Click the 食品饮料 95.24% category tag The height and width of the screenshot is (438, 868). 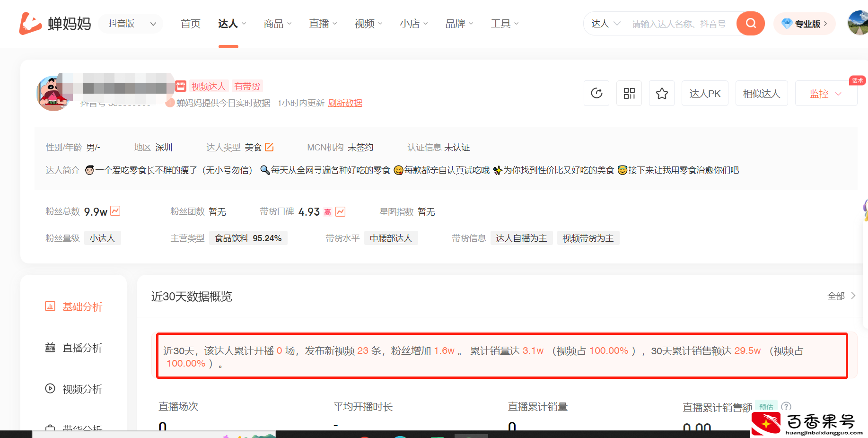[x=248, y=238]
